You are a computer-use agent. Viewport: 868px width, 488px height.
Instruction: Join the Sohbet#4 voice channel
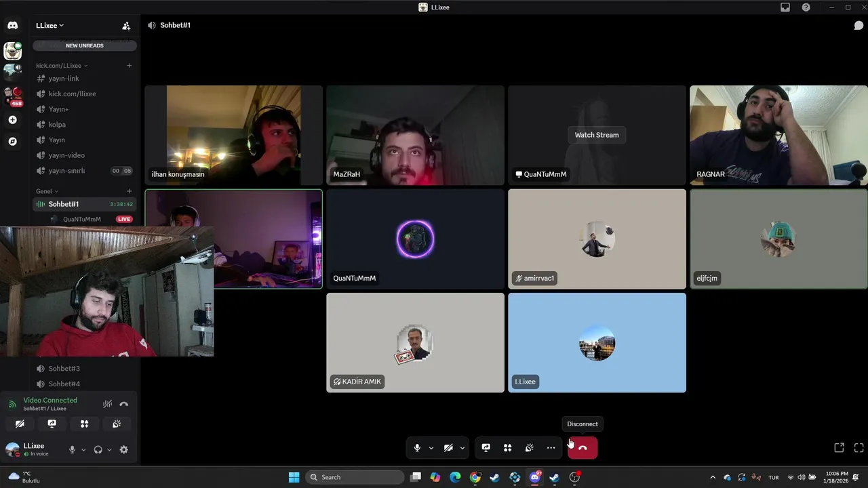click(x=85, y=384)
